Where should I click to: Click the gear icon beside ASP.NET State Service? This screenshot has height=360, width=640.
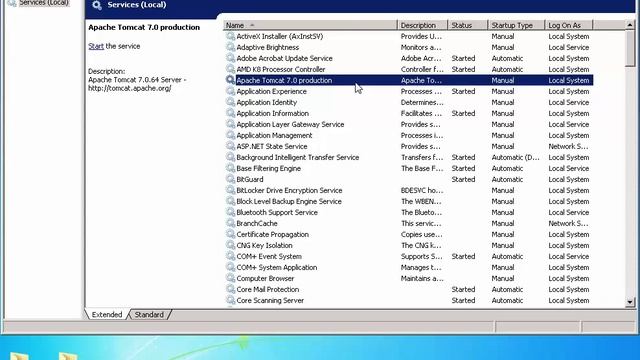[230, 146]
